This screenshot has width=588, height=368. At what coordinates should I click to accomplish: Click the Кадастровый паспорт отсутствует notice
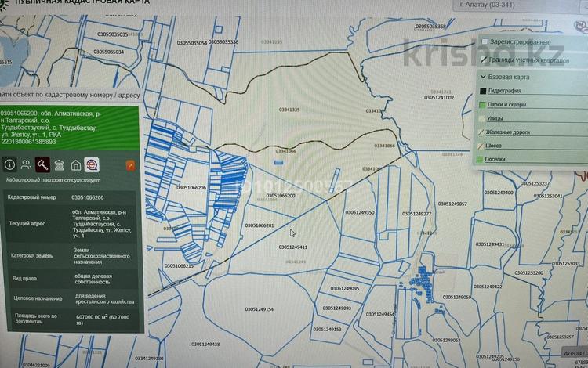click(x=53, y=180)
